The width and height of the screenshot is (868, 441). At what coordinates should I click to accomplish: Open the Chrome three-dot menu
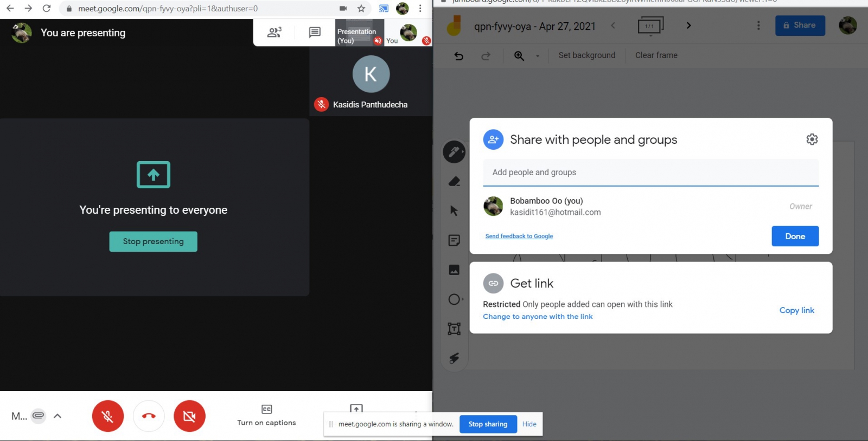[420, 8]
